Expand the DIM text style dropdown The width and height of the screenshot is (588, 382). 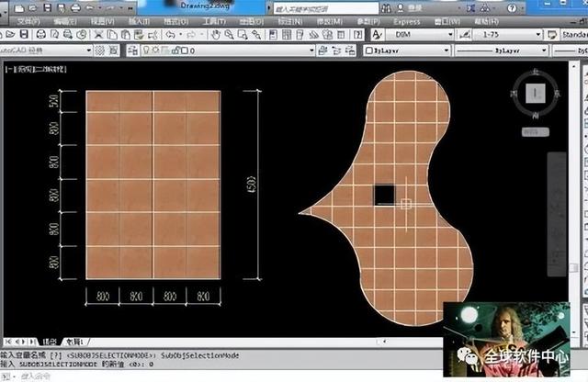pos(450,35)
